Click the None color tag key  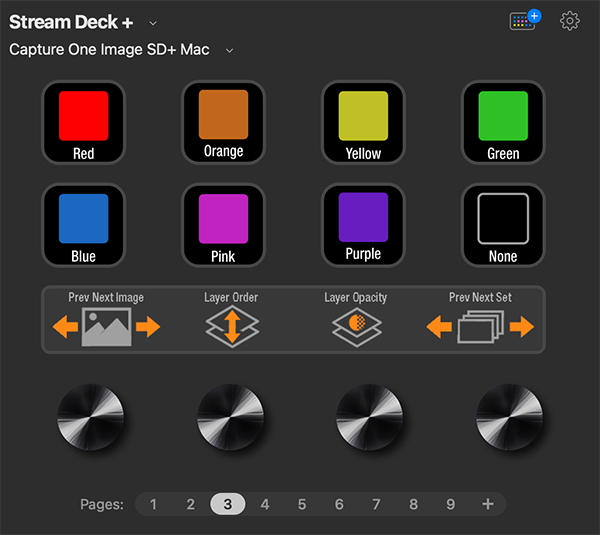[503, 225]
